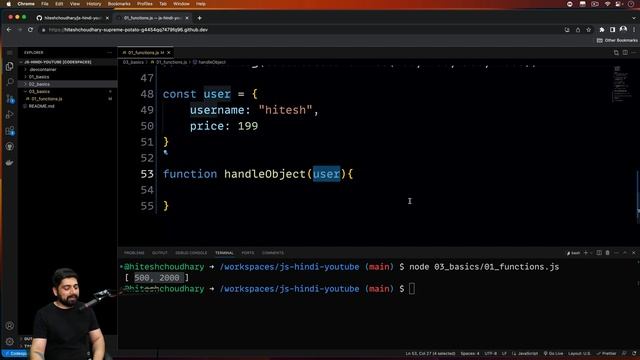Viewport: 640px width, 360px height.
Task: Maximize the terminal panel with chevron
Action: pyautogui.click(x=625, y=253)
